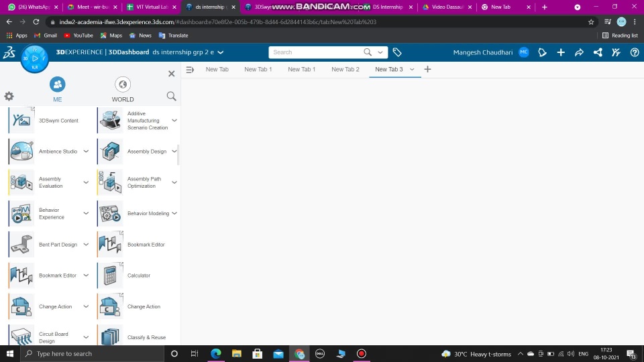Open compass settings gear icon
Viewport: 644px width, 362px height.
tap(9, 96)
